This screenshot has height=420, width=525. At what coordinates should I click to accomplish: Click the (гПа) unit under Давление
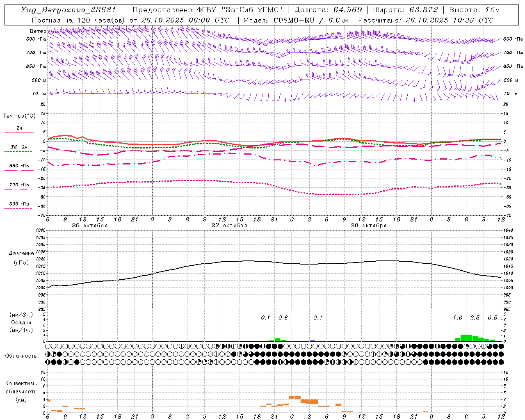(x=21, y=263)
